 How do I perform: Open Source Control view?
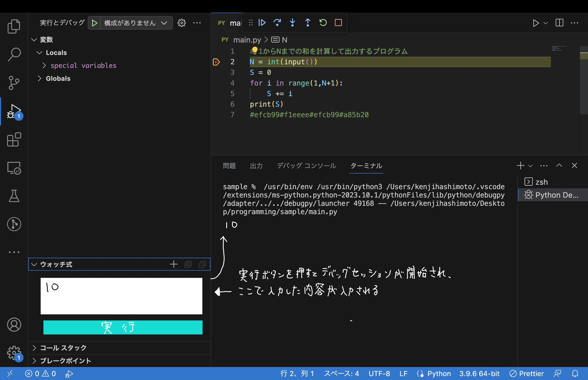(14, 83)
